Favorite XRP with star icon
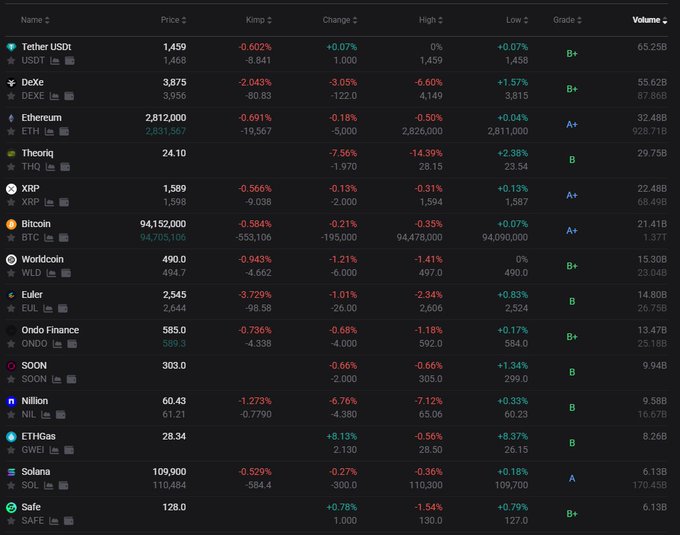This screenshot has height=535, width=680. [x=11, y=202]
